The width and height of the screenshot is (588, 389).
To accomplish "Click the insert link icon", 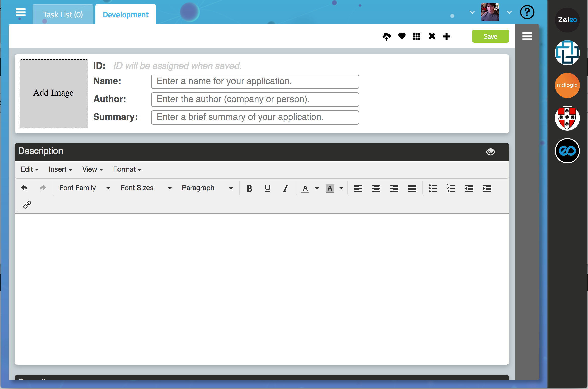I will [27, 205].
